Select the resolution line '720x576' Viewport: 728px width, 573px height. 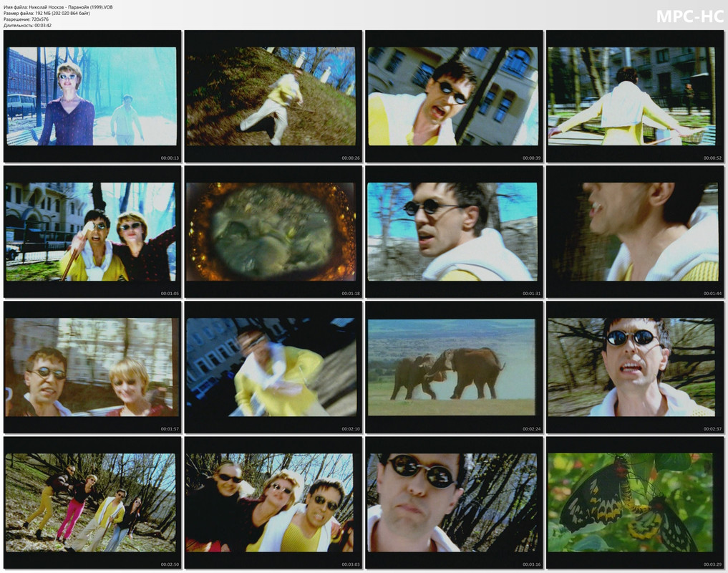26,19
